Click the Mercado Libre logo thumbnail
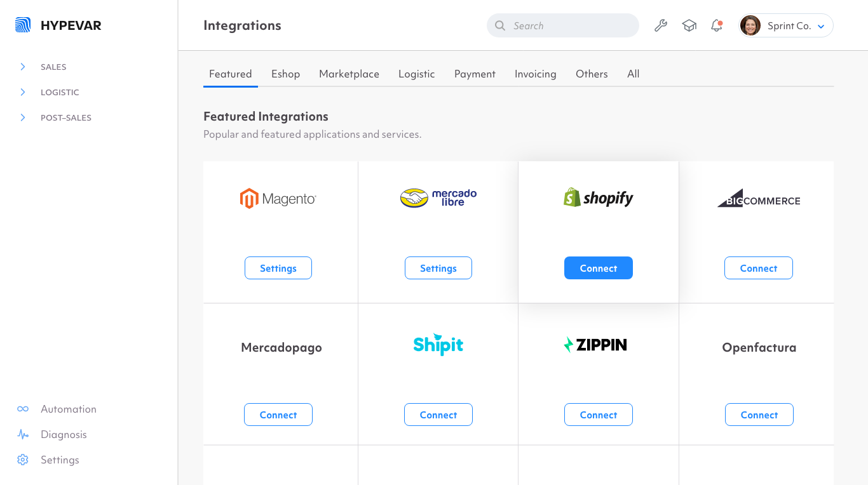 [x=438, y=198]
